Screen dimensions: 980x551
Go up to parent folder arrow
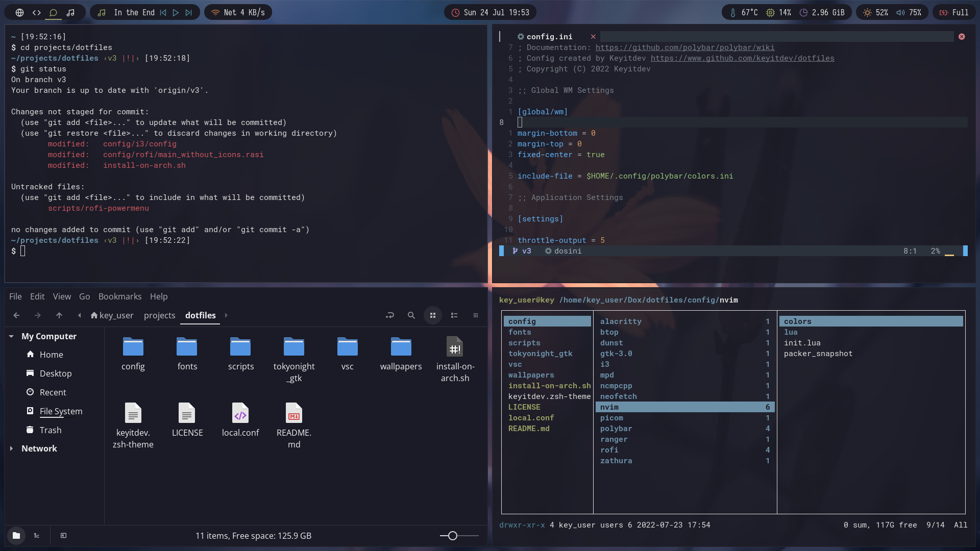click(x=59, y=315)
